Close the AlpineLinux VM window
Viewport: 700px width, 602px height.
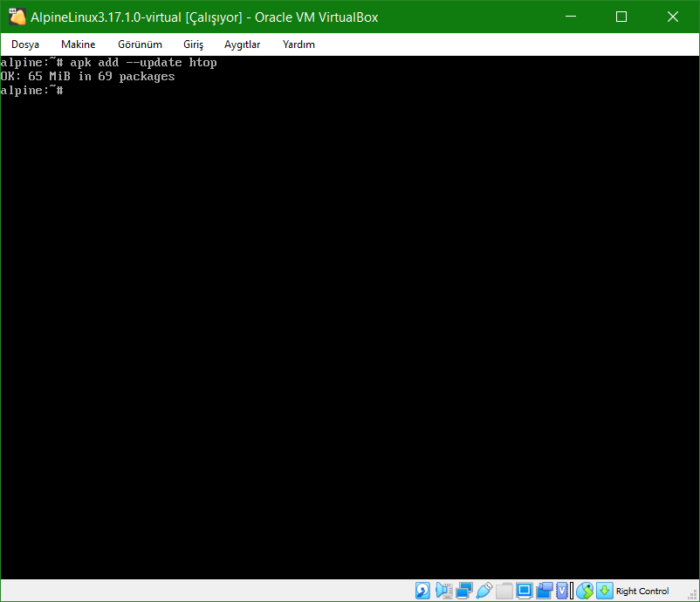pos(673,17)
